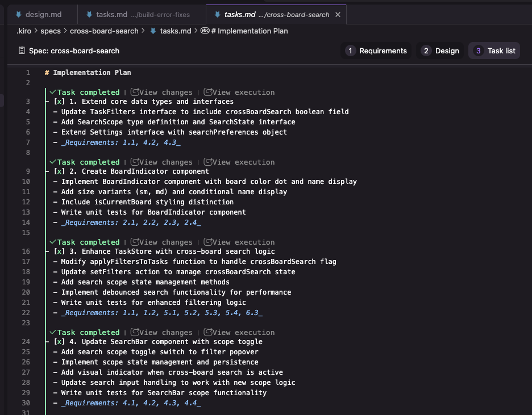Click the file icon on the design.md tab
Screen dimensions: 532x415
(19, 14)
